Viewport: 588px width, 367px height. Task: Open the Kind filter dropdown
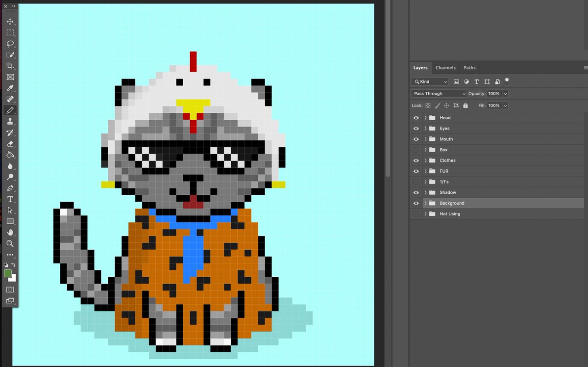430,81
